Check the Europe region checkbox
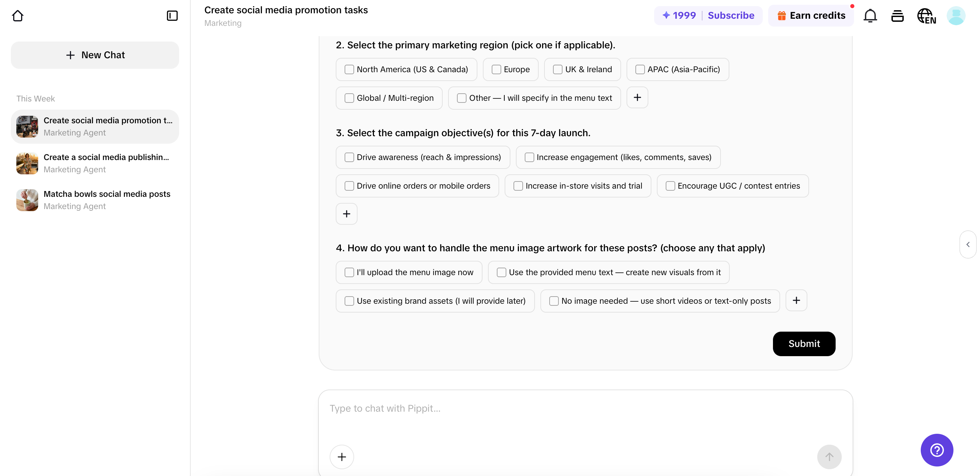 pos(496,69)
